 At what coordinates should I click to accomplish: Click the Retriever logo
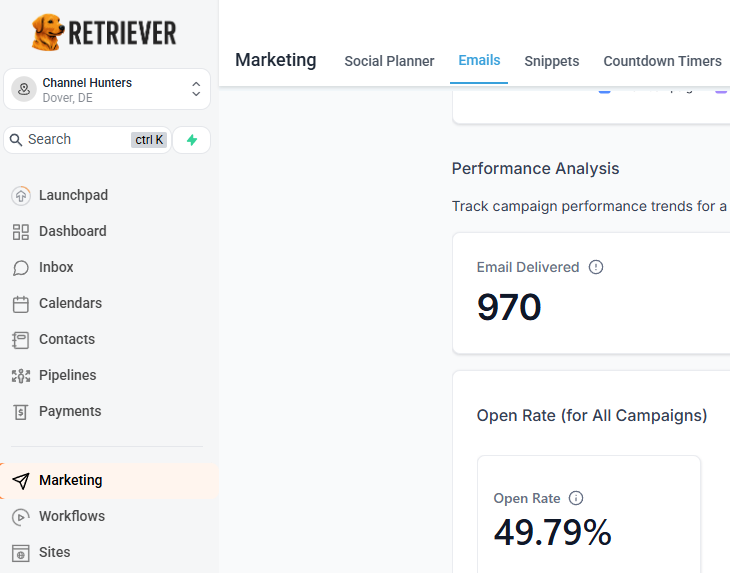point(104,33)
